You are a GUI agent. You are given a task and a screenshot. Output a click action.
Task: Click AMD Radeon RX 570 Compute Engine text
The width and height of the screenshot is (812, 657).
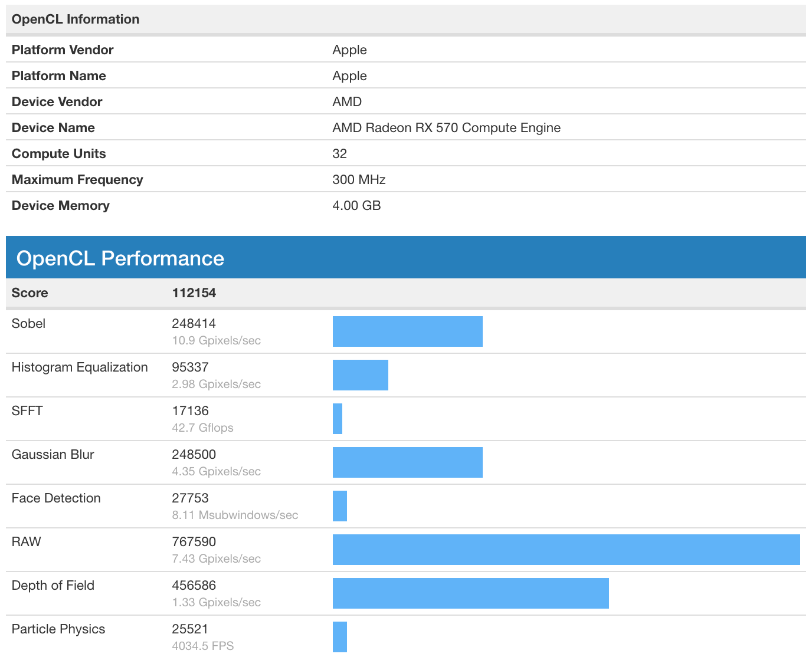447,127
